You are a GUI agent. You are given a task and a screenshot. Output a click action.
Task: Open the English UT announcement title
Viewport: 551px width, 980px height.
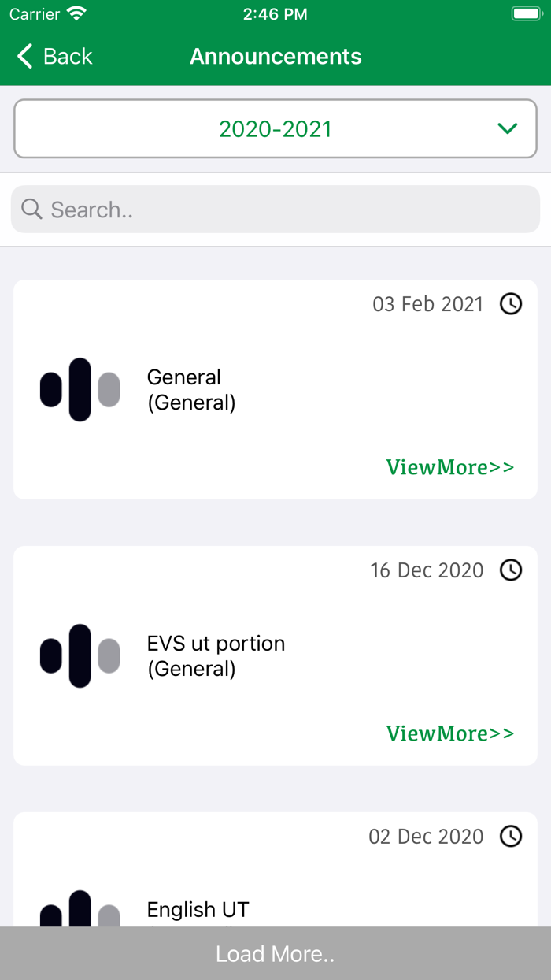(198, 910)
